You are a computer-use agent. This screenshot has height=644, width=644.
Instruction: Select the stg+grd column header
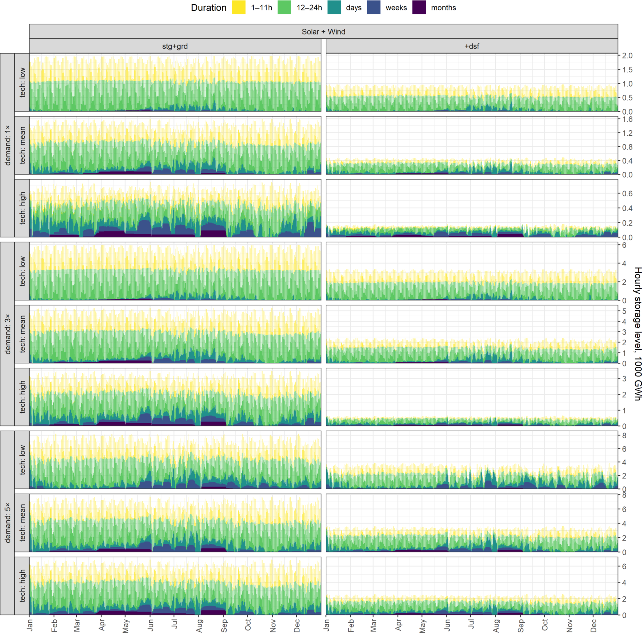tap(175, 46)
